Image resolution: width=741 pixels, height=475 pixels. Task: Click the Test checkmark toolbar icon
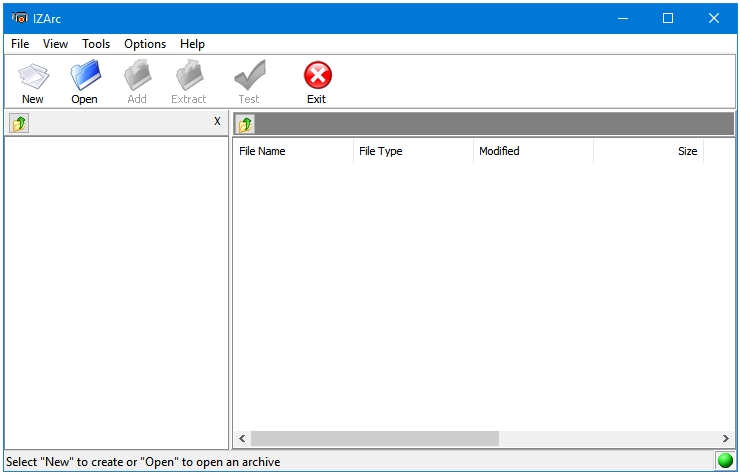(250, 75)
